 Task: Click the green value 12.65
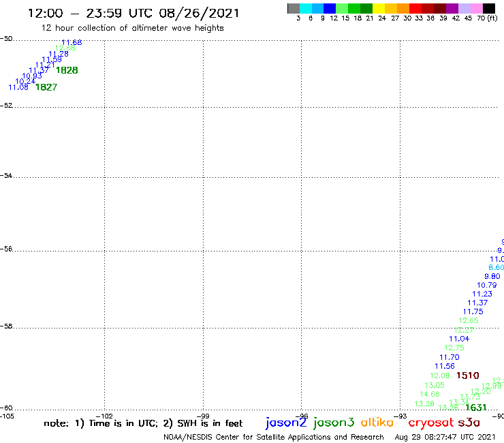[469, 320]
